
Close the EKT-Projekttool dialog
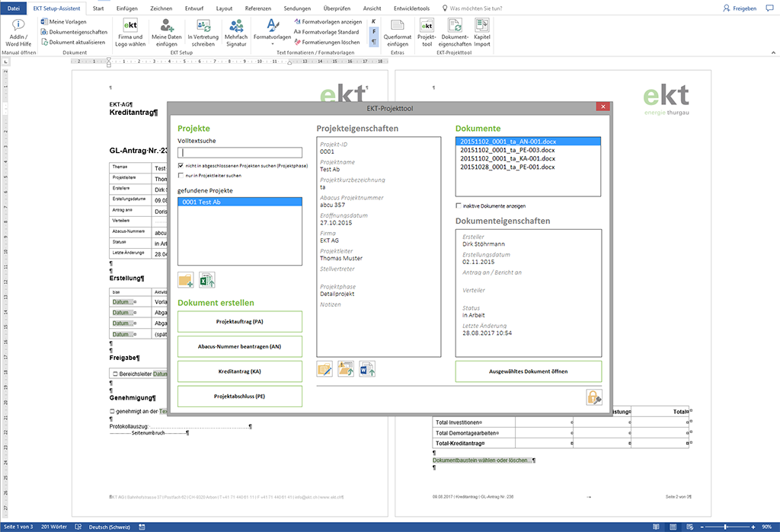pyautogui.click(x=603, y=107)
